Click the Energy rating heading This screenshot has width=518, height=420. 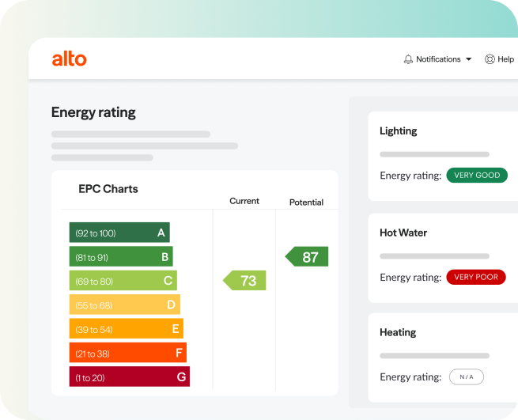click(x=93, y=112)
